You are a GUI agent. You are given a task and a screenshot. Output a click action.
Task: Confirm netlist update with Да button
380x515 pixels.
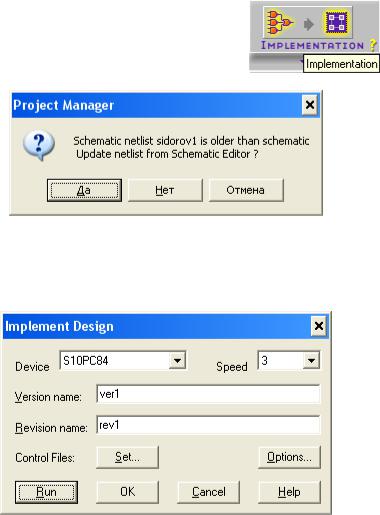click(84, 190)
